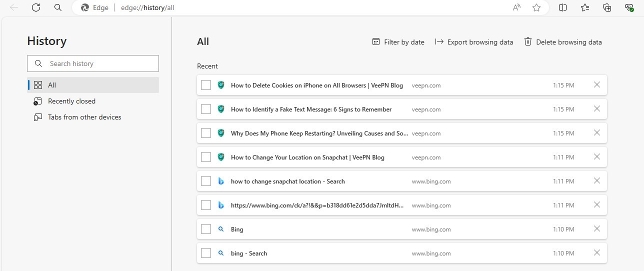Open Recently closed section
The height and width of the screenshot is (271, 644).
93,101
